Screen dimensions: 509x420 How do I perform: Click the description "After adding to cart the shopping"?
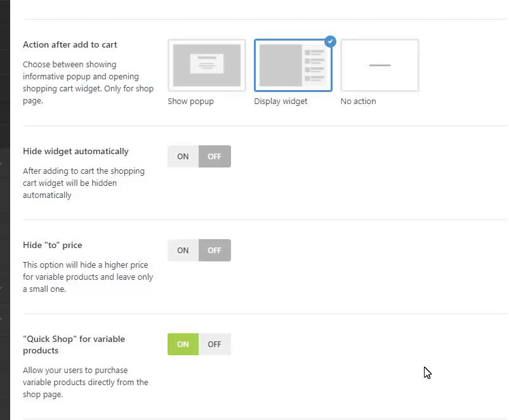click(83, 183)
